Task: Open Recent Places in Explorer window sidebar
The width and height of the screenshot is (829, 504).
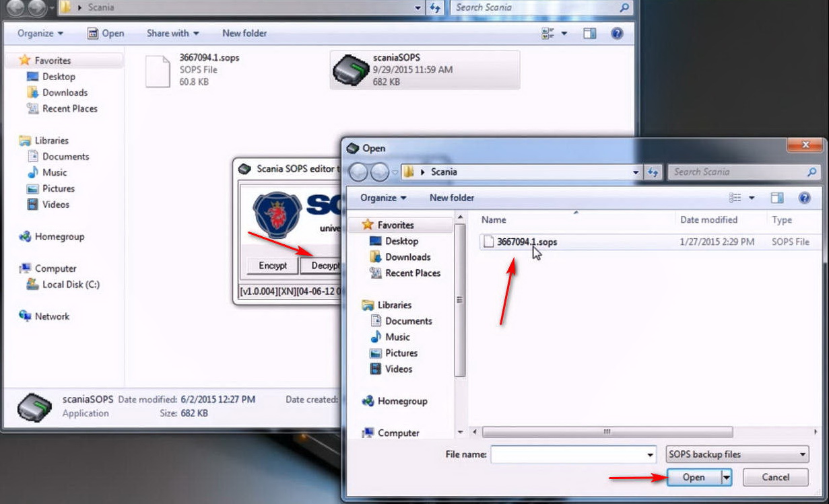Action: point(69,108)
